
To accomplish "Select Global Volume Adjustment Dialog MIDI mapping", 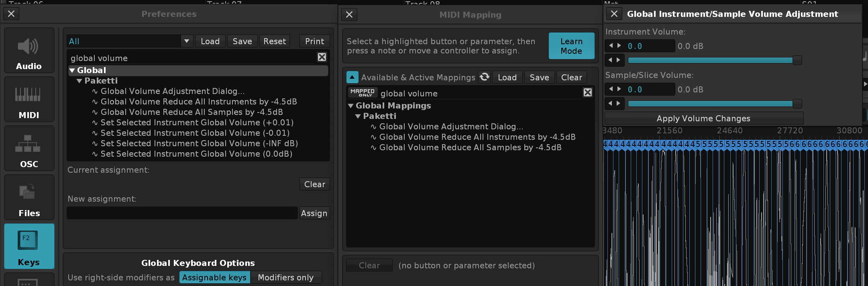I will (451, 127).
